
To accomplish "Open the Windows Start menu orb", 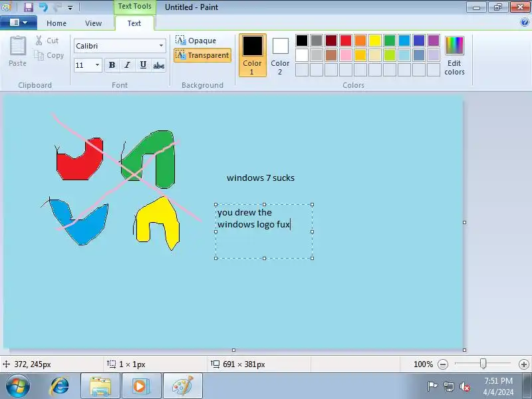I will pyautogui.click(x=17, y=386).
